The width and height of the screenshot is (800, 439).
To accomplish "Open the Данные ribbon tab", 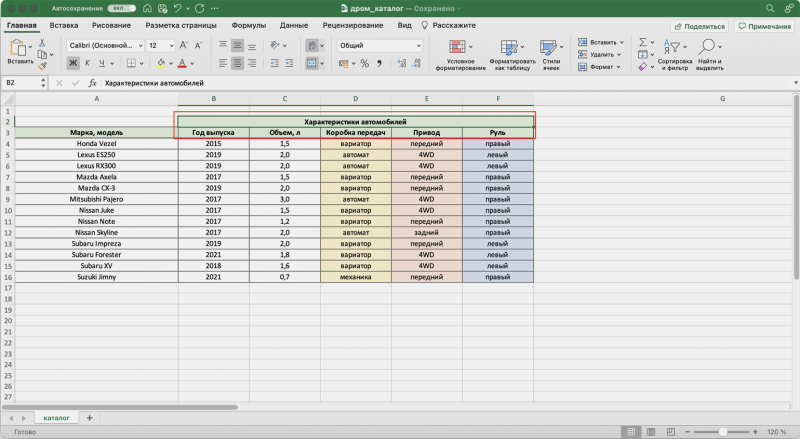I will pos(294,26).
